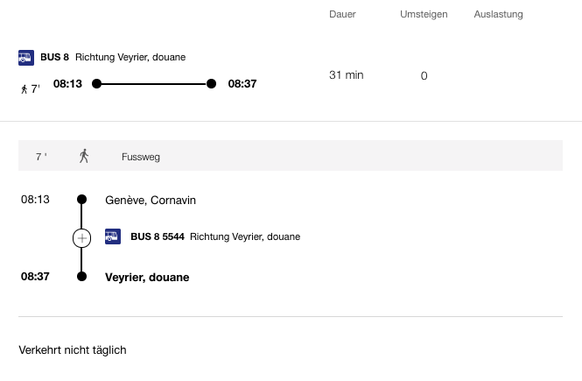This screenshot has width=582, height=381.
Task: Click the Dauer column header
Action: pyautogui.click(x=342, y=14)
